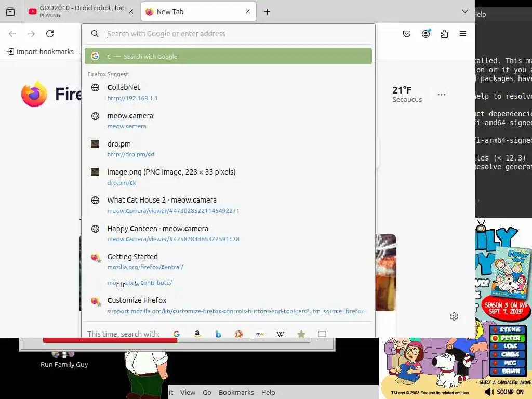Open Firefox View icon in the tab bar
This screenshot has width=532, height=399.
10,11
